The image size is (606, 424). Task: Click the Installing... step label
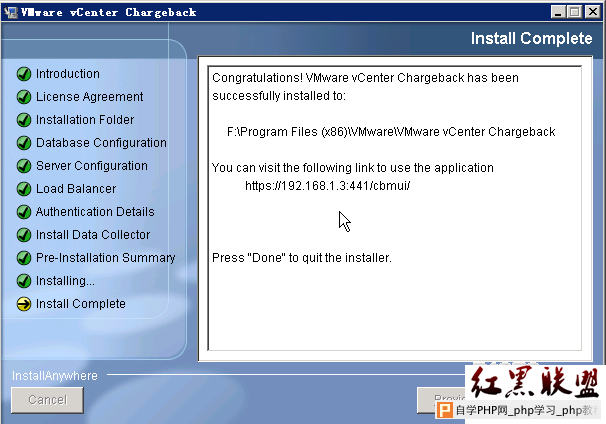(x=65, y=281)
